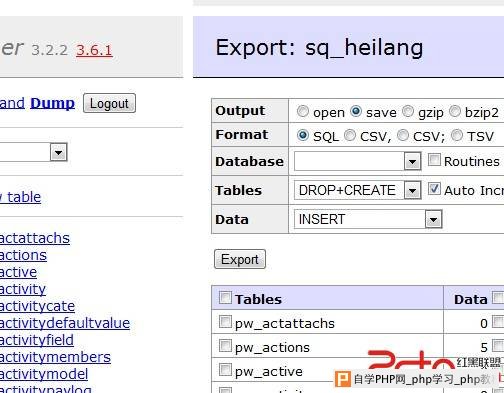
Task: Click the Logout button
Action: point(109,103)
